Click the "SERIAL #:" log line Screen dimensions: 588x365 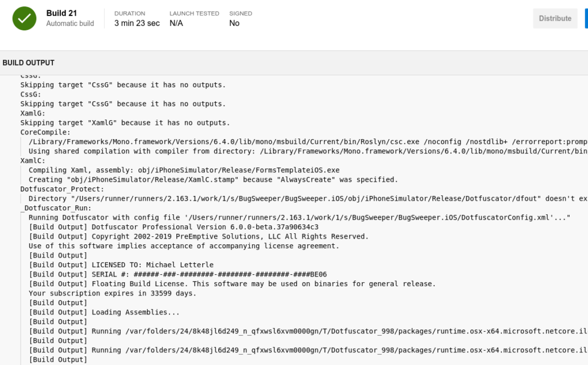pos(178,274)
